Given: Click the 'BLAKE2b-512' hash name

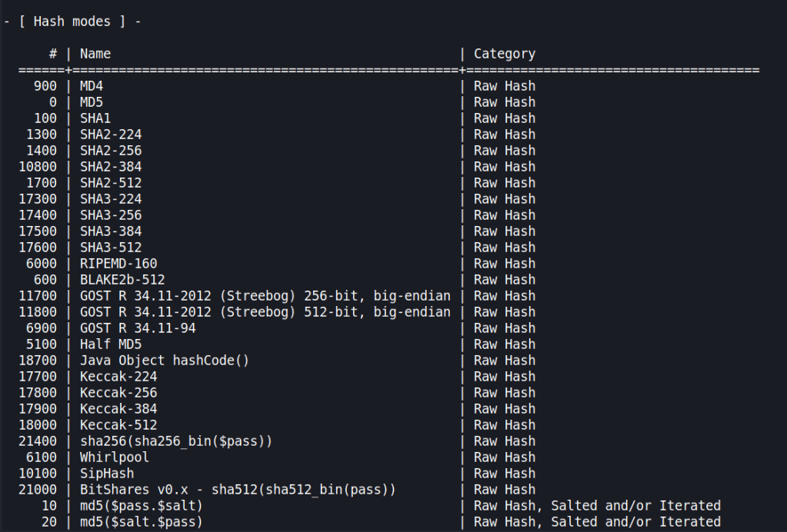Looking at the screenshot, I should coord(122,280).
